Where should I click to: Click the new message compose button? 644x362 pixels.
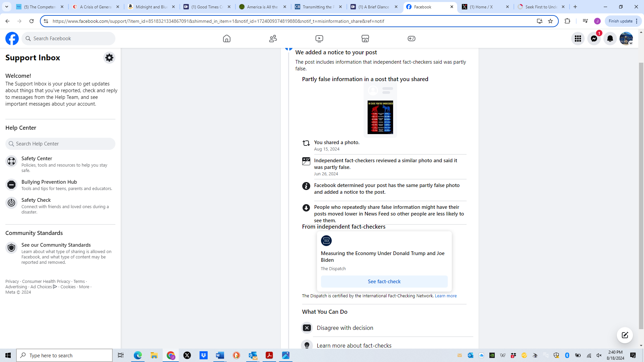pos(625,335)
